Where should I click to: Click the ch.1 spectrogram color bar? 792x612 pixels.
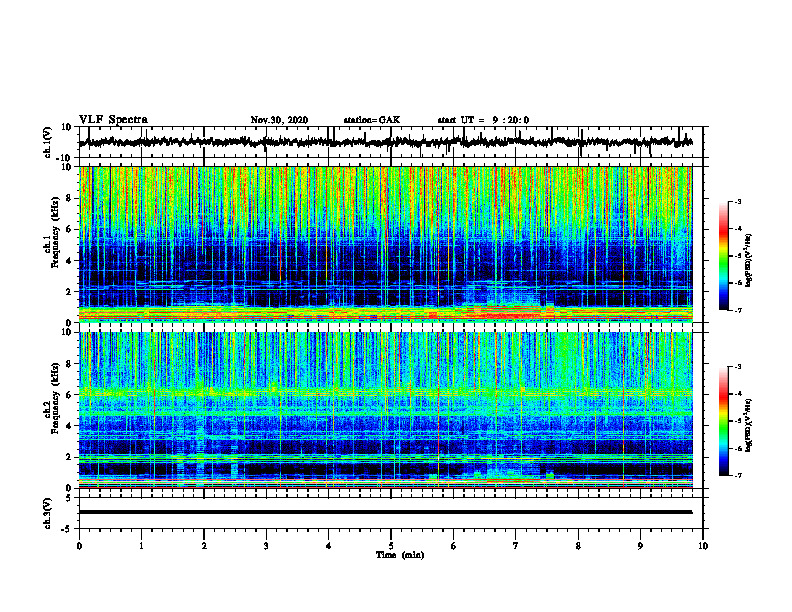(723, 256)
